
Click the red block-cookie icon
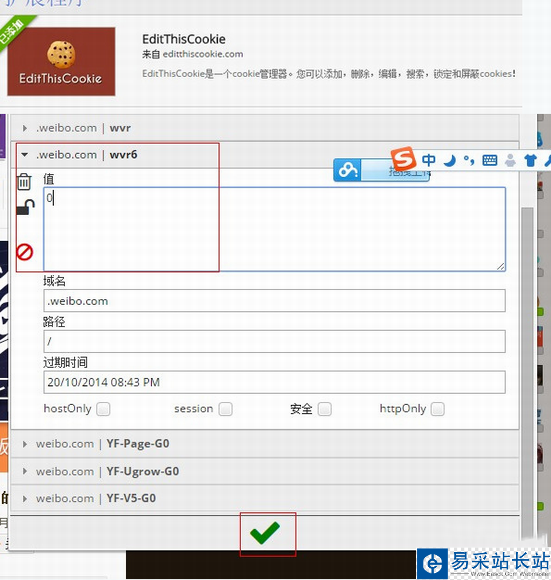25,252
